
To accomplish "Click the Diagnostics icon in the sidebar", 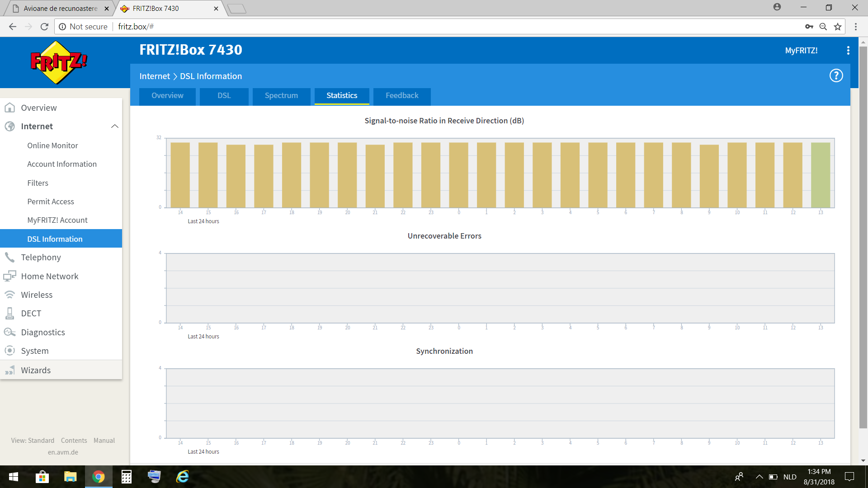I will click(9, 332).
